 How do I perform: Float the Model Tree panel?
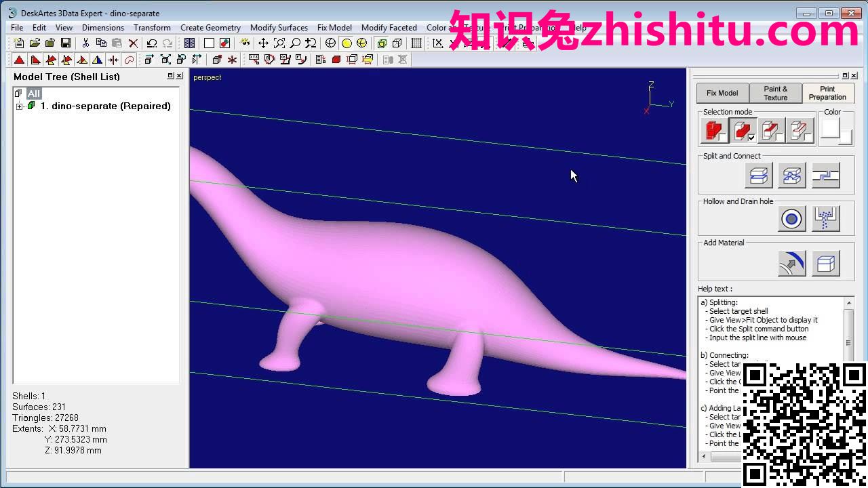(x=171, y=76)
